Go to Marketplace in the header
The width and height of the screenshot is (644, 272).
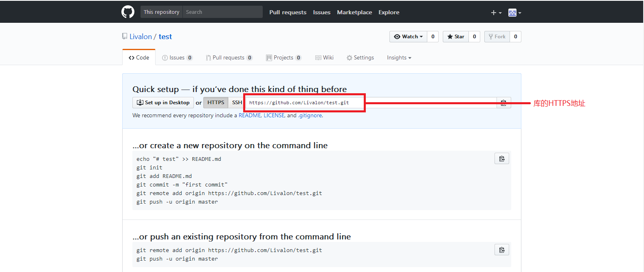[x=354, y=12]
